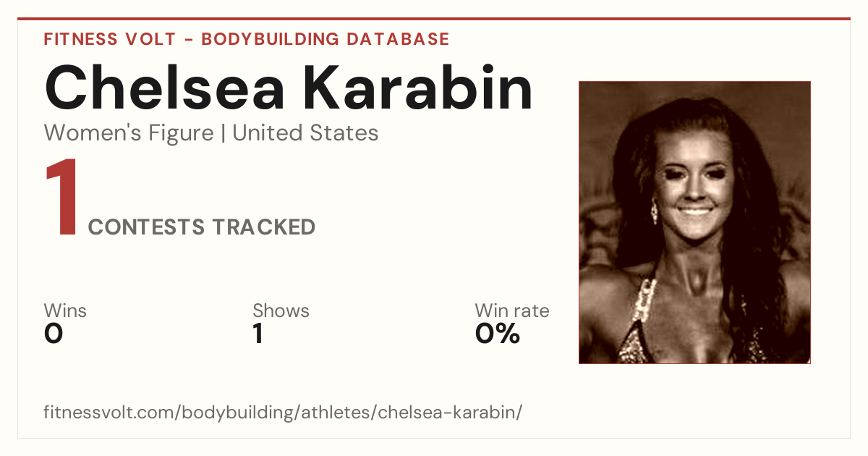Click the word DATABASE in the header
Image resolution: width=868 pixels, height=456 pixels.
pos(398,39)
